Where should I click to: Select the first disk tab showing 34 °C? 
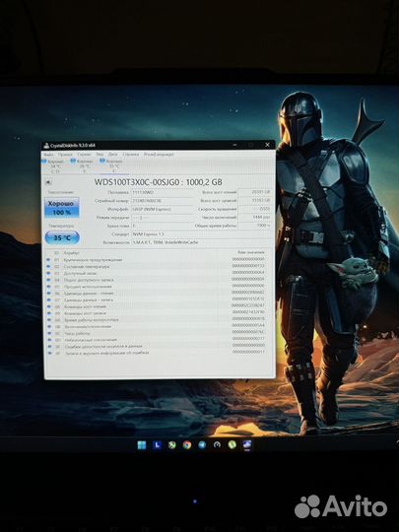coord(53,166)
